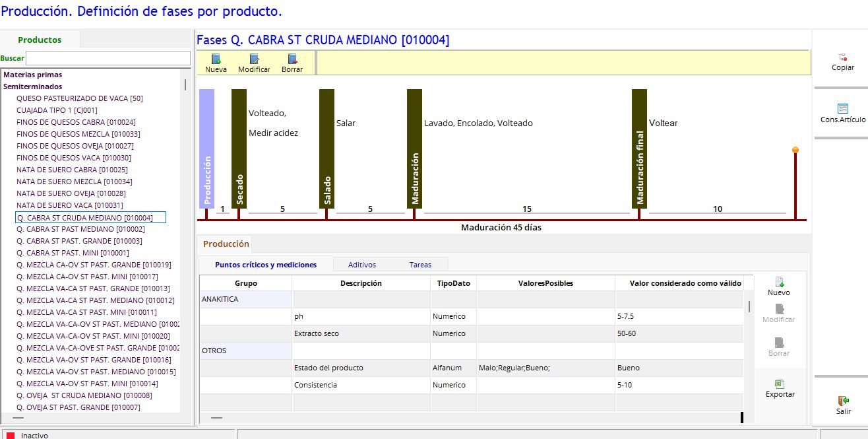Viewport: 868px width, 439px height.
Task: Open the Tareas tab
Action: point(420,265)
